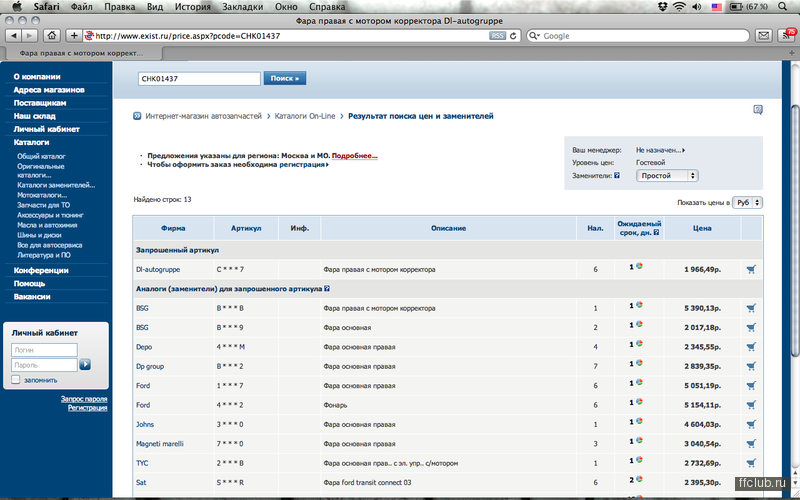Sort by the Цена column header
Image resolution: width=800 pixels, height=500 pixels.
pyautogui.click(x=702, y=228)
